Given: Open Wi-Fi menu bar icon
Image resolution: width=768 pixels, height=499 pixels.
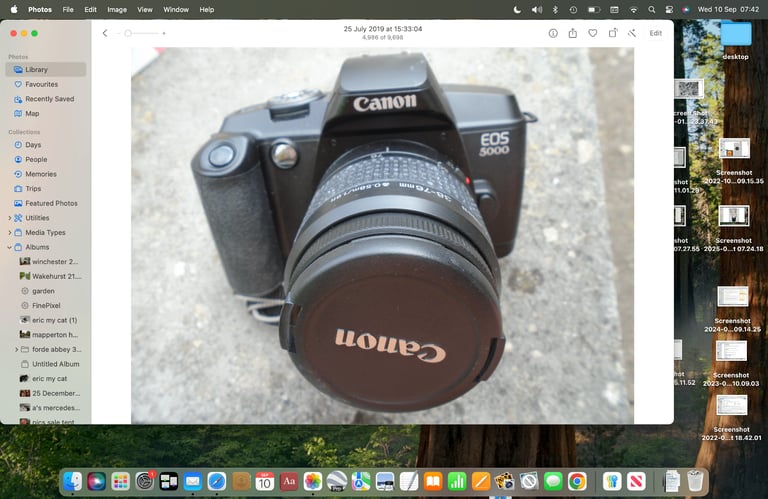Looking at the screenshot, I should coord(633,9).
